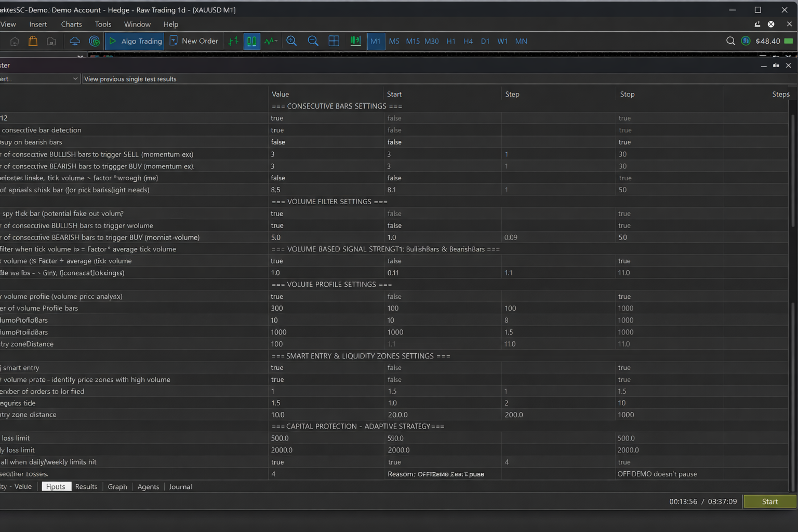Image resolution: width=798 pixels, height=532 pixels.
Task: Open View previous single test results field
Action: tap(439, 79)
